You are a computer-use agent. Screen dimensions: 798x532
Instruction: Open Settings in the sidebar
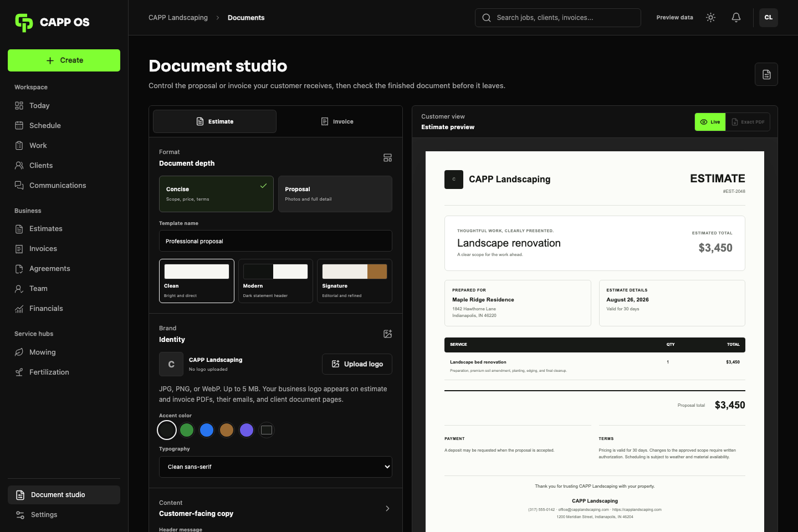64,515
